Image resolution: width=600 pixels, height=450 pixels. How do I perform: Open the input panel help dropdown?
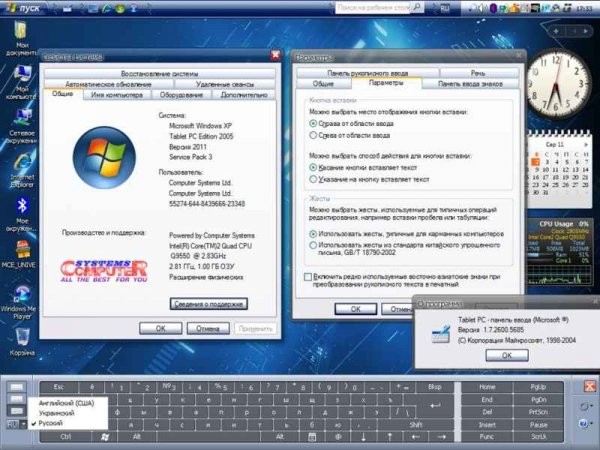[585, 424]
